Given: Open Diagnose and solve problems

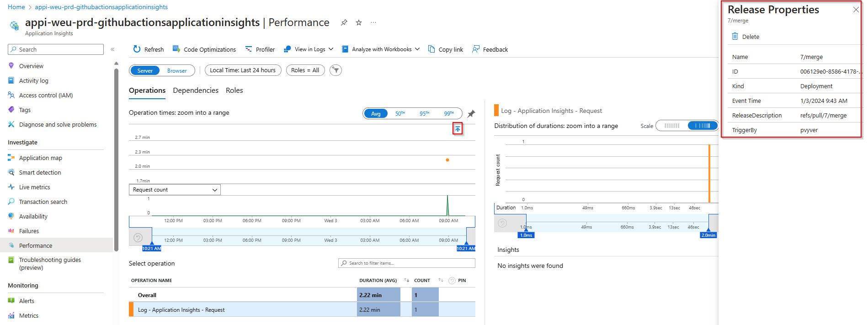Looking at the screenshot, I should point(58,124).
